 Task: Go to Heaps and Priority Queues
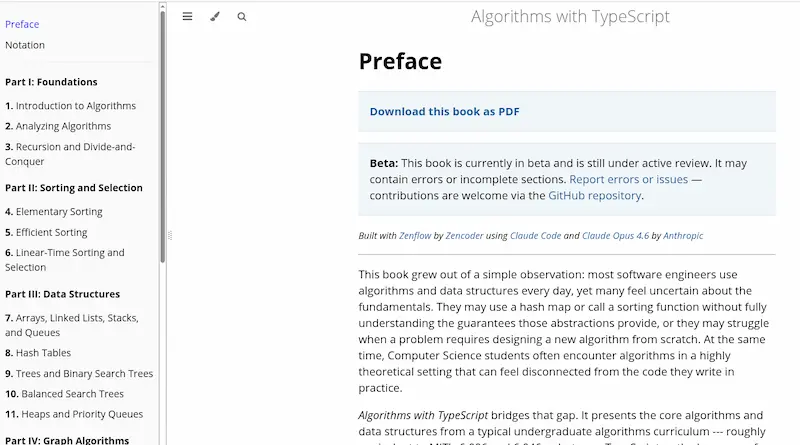point(74,414)
